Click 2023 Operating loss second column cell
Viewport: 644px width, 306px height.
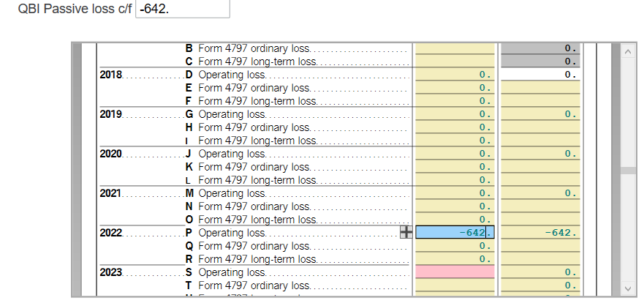pos(540,272)
